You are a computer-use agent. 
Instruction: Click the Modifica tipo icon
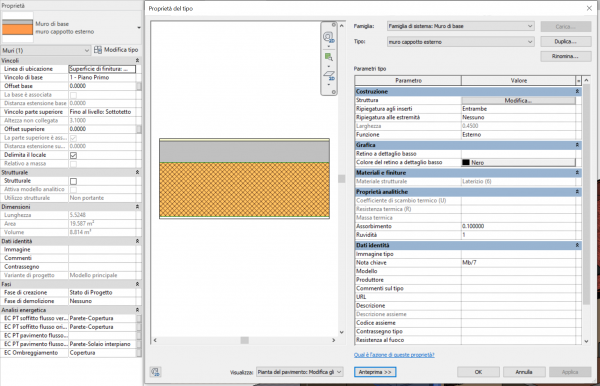click(98, 50)
